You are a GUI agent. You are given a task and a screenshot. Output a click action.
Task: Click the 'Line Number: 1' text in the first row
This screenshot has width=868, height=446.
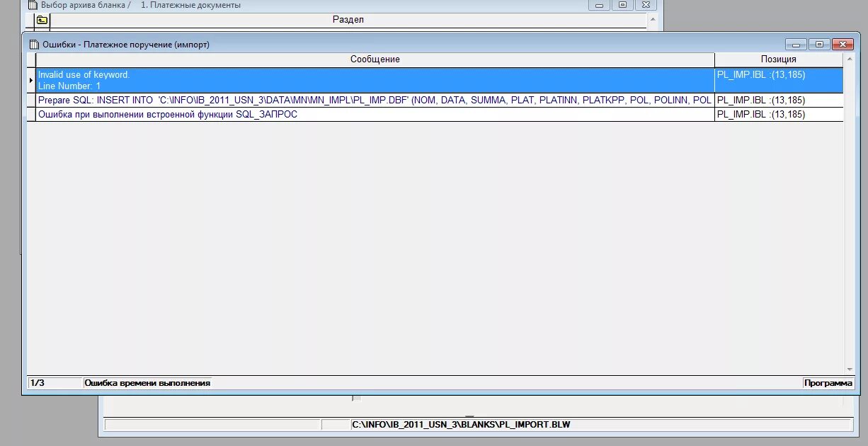(x=69, y=86)
